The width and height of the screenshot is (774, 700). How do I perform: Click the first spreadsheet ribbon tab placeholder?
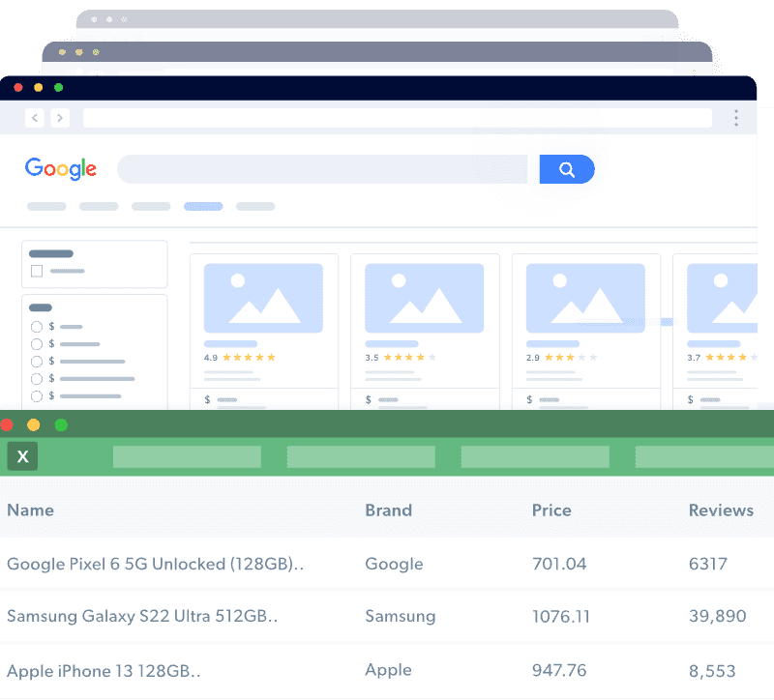coord(187,456)
